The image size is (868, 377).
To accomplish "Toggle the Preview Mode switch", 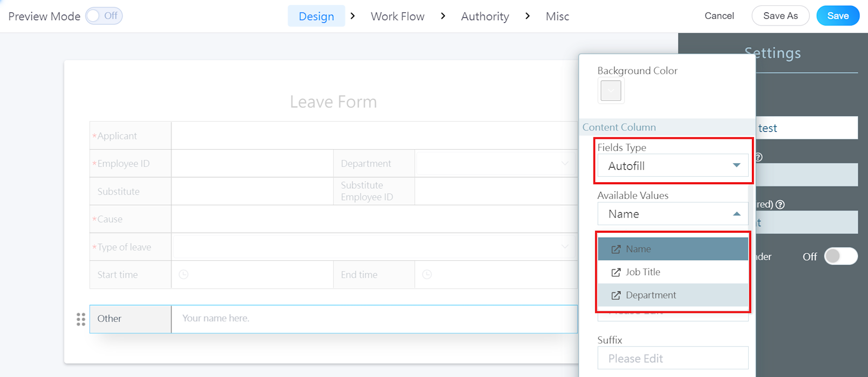I will 104,16.
